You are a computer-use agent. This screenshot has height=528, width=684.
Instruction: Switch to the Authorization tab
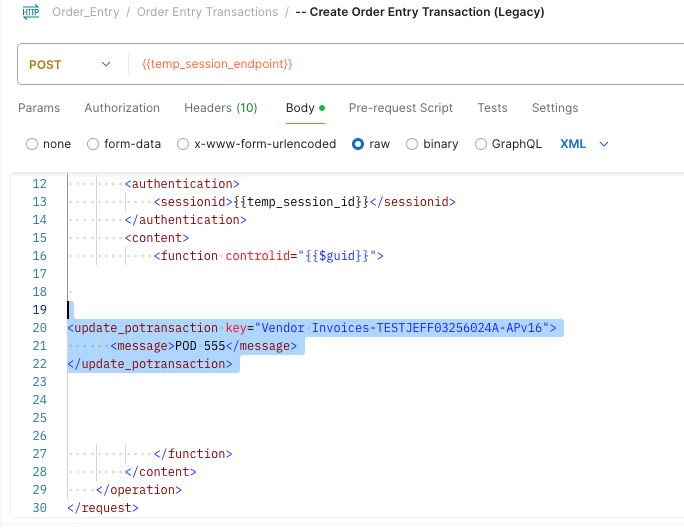click(x=122, y=108)
